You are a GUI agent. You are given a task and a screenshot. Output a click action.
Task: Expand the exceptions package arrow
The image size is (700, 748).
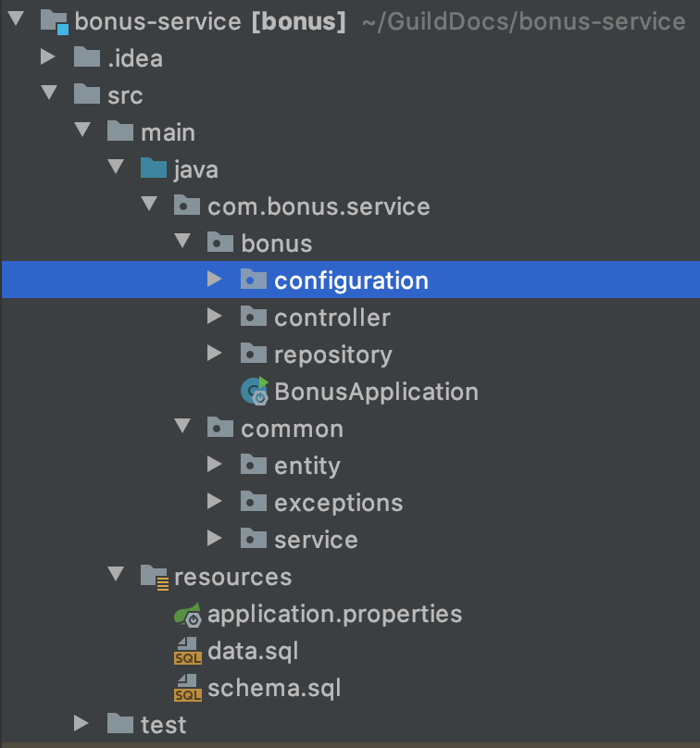pyautogui.click(x=215, y=503)
